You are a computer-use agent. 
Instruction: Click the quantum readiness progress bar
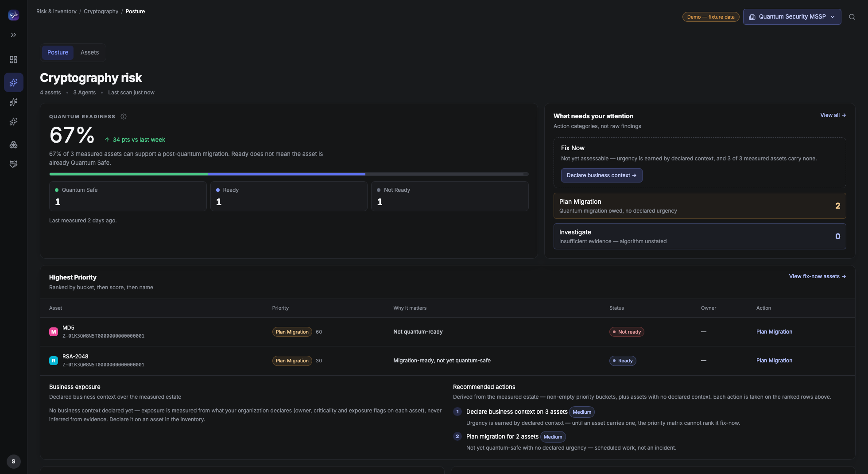(x=289, y=174)
